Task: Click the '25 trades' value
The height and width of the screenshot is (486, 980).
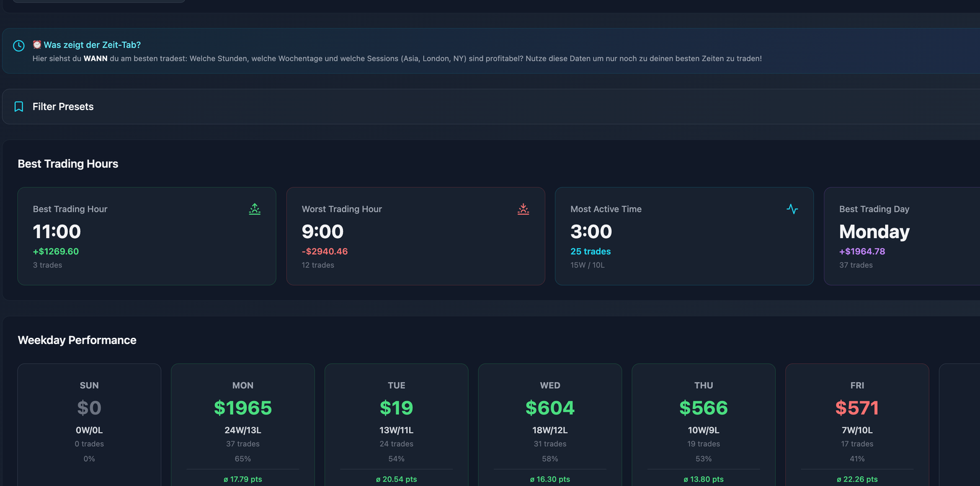Action: coord(590,252)
